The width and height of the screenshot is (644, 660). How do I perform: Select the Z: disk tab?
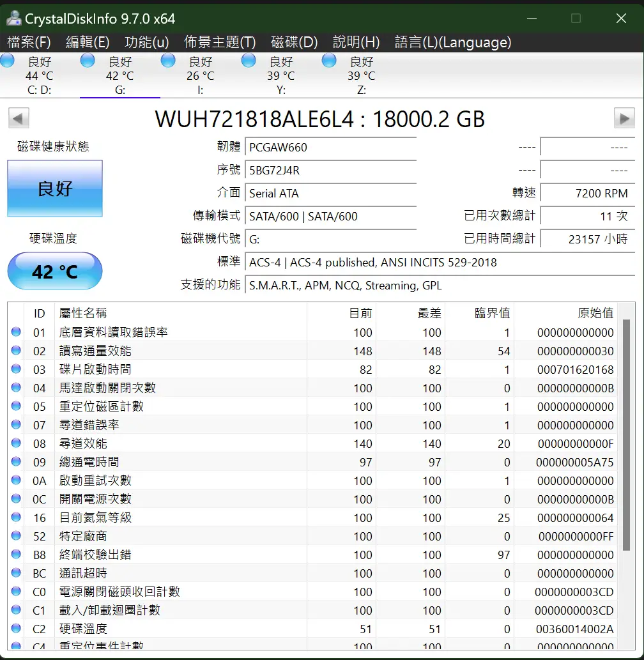tap(361, 76)
